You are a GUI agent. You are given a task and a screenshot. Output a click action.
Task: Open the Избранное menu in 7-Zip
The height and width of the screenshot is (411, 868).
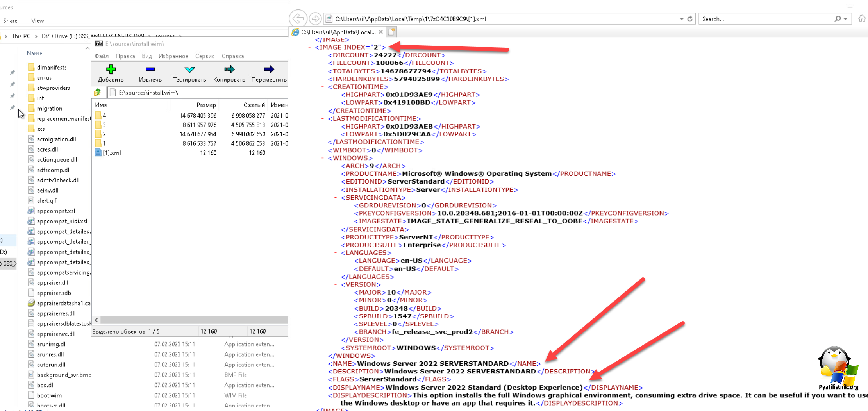click(173, 56)
